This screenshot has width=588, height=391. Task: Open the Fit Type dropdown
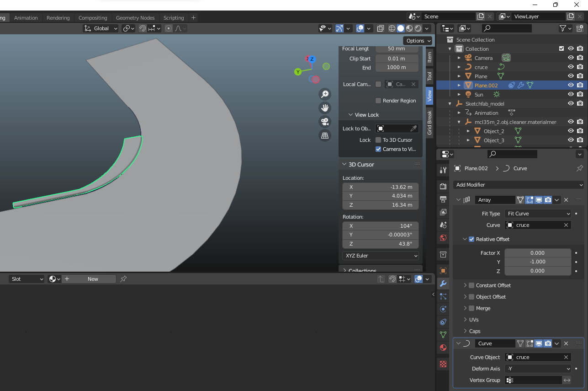(538, 214)
